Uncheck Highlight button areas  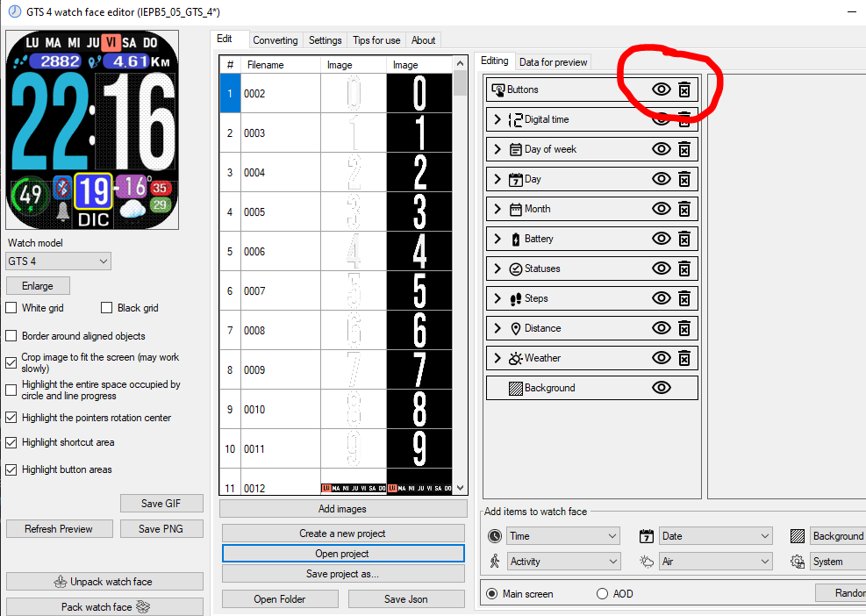pos(11,469)
